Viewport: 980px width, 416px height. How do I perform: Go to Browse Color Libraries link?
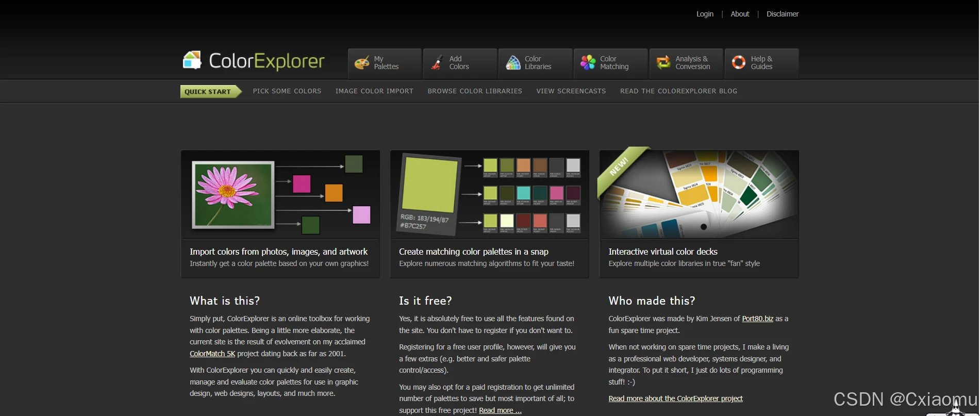pyautogui.click(x=475, y=91)
